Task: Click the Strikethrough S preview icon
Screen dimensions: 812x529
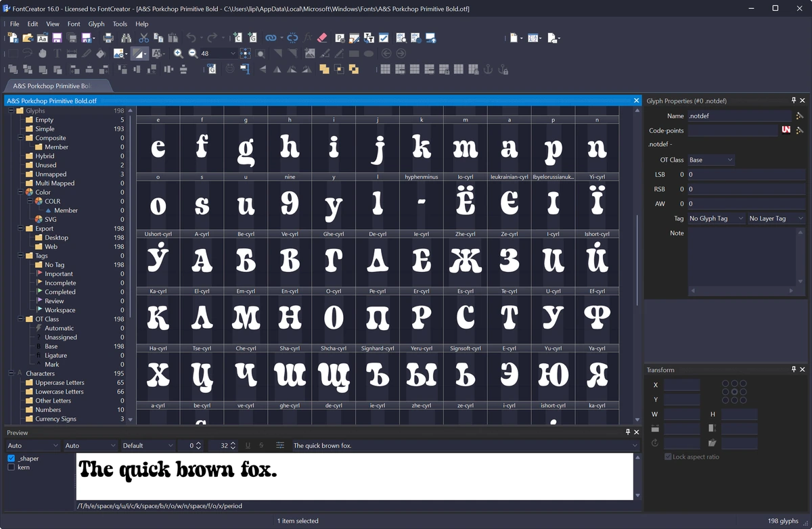Action: tap(261, 445)
